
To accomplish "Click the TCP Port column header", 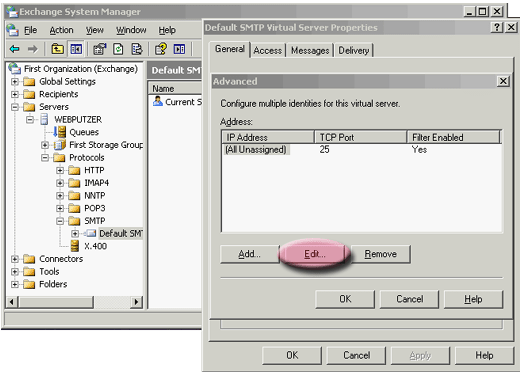I will 360,137.
